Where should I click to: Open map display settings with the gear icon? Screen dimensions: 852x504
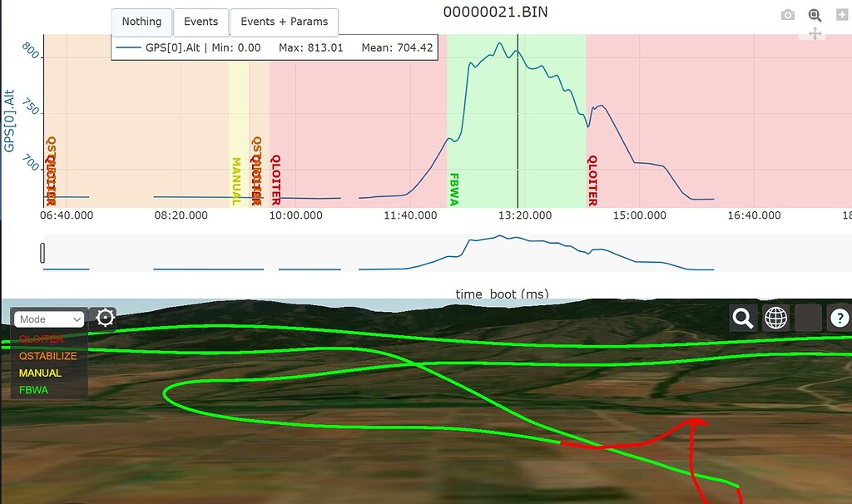click(x=105, y=318)
